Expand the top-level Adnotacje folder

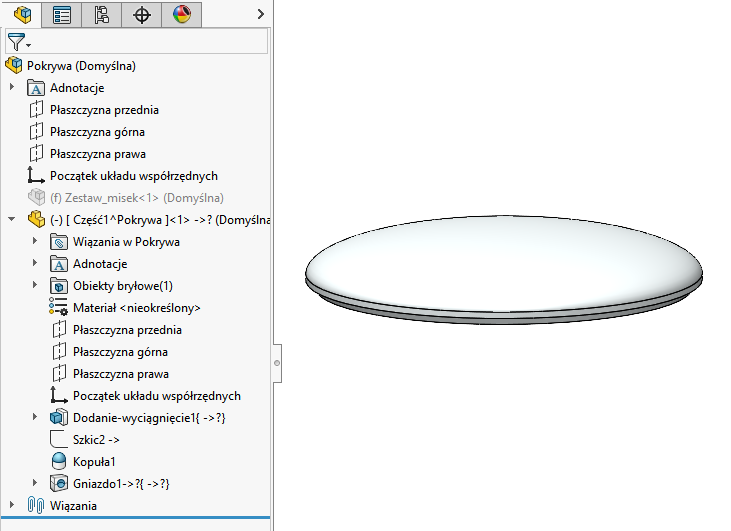point(12,88)
